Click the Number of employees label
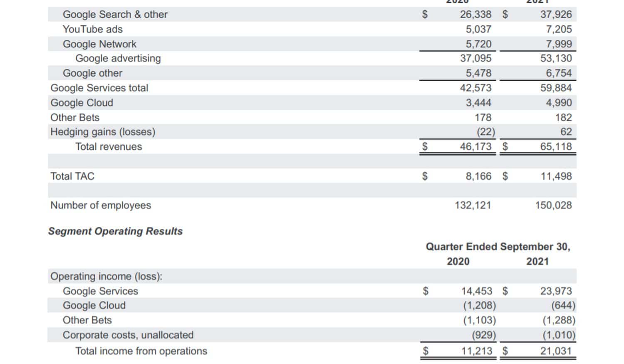 [100, 205]
